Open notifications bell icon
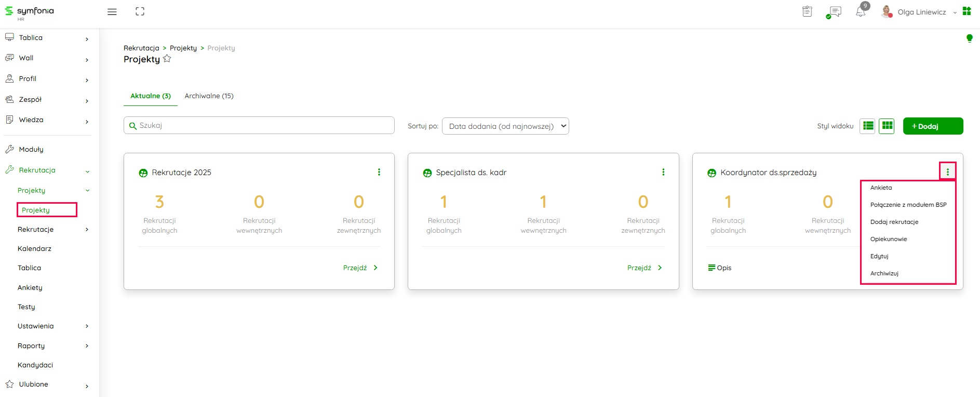This screenshot has height=397, width=980. 861,12
